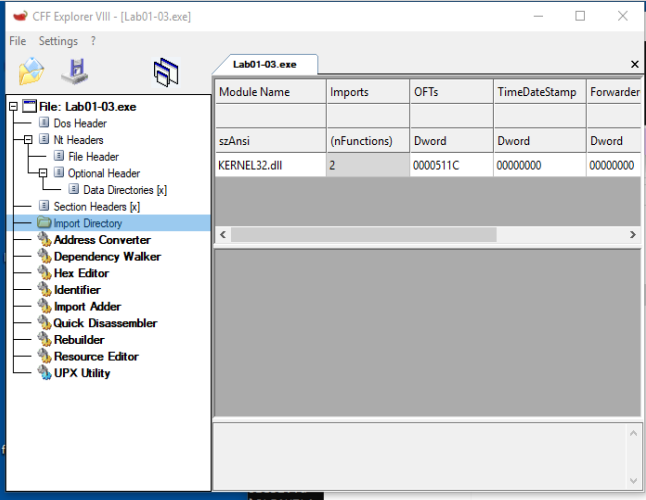Collapse the Nt Headers tree node

tap(28, 140)
